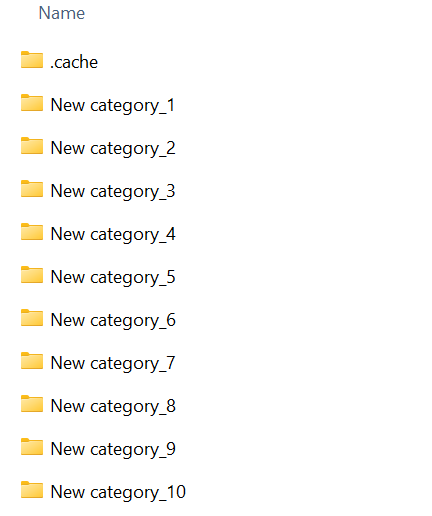
Task: Select the New category_9 label
Action: pos(113,450)
